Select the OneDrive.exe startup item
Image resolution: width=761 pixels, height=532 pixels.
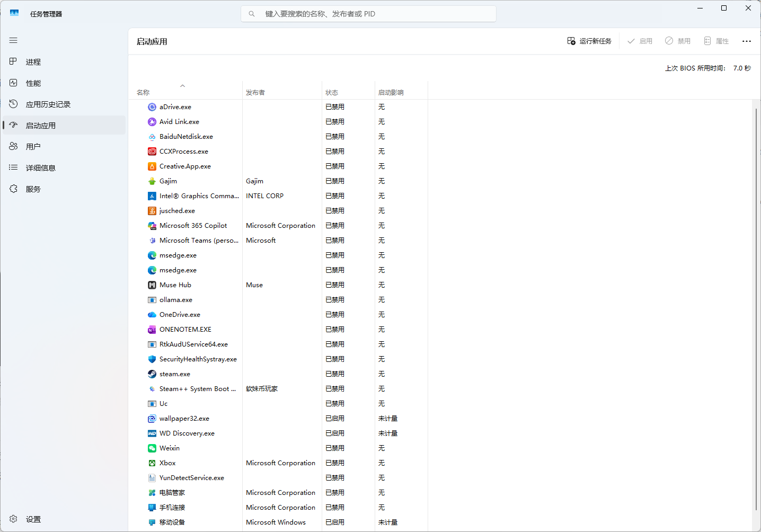[x=180, y=315]
